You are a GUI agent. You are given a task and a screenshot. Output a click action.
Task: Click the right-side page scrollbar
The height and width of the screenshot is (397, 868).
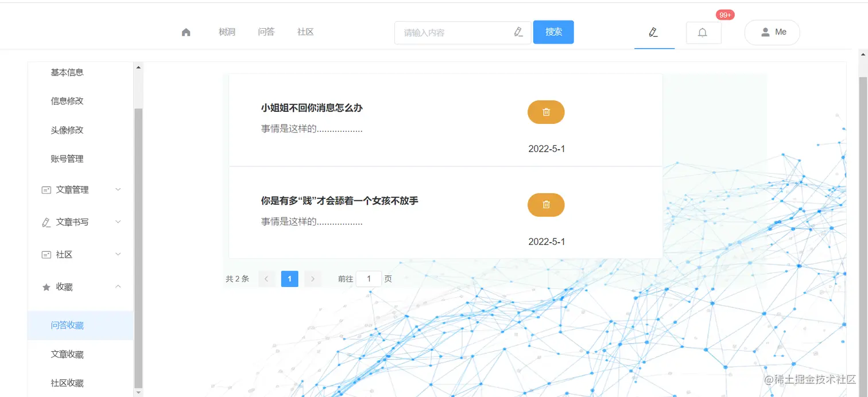coord(863,229)
